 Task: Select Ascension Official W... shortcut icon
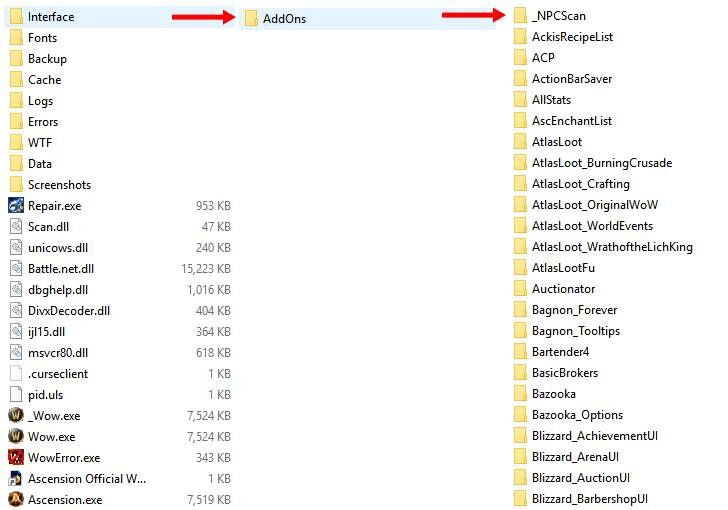tap(16, 478)
